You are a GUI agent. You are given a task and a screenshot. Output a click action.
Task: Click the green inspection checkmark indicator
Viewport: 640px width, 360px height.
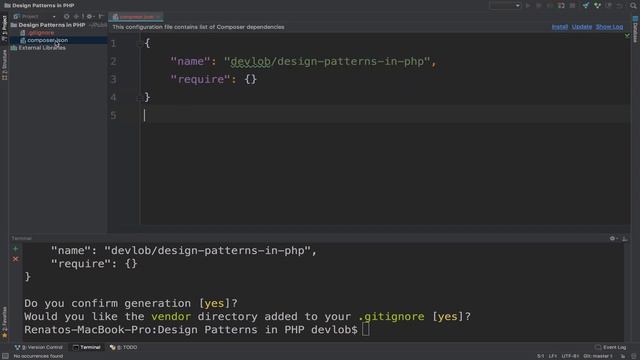pyautogui.click(x=627, y=36)
